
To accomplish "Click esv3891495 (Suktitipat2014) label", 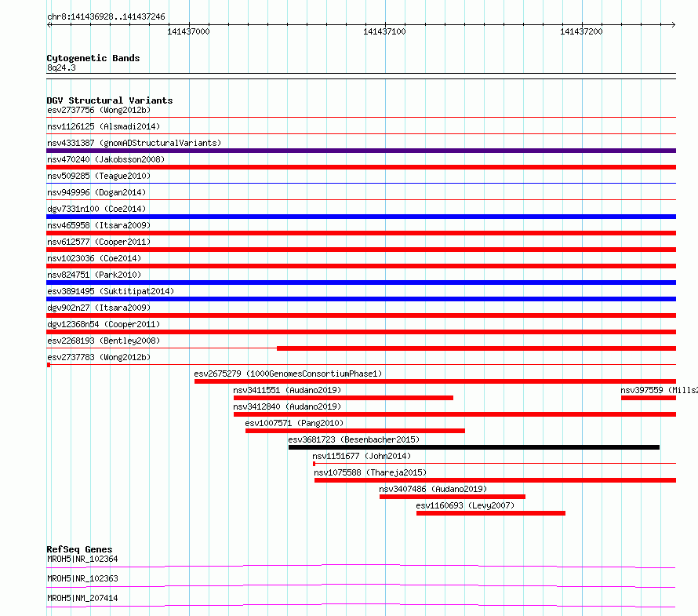I will click(111, 291).
